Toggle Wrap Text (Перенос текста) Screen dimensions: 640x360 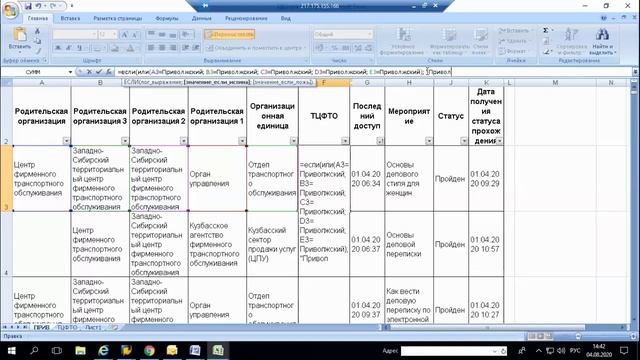tap(230, 34)
